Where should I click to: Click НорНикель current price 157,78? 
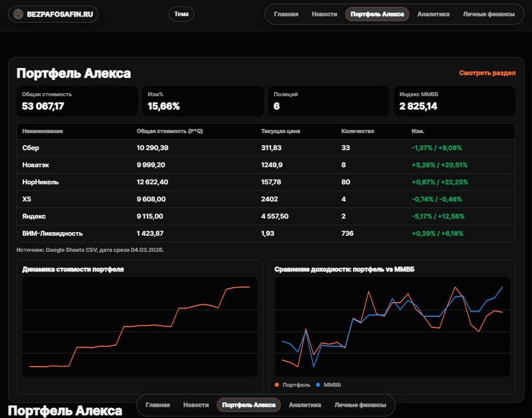[x=271, y=182]
